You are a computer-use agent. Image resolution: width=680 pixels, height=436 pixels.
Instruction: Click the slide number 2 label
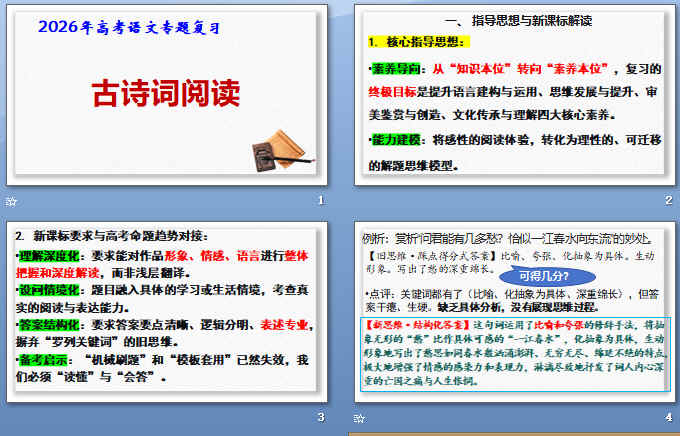669,201
